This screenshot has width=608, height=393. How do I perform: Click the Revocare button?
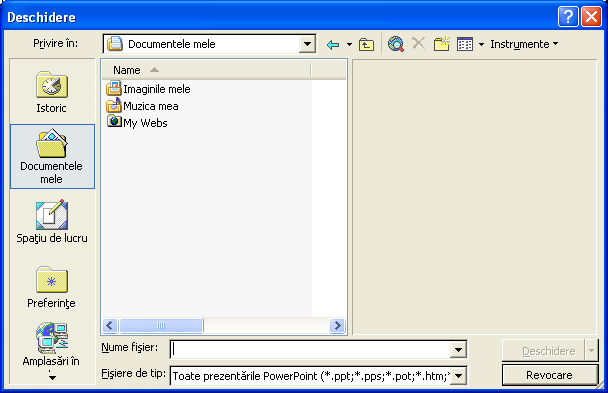549,375
